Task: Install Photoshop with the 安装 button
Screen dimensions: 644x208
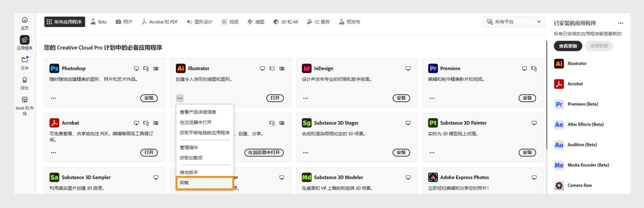Action: (149, 98)
